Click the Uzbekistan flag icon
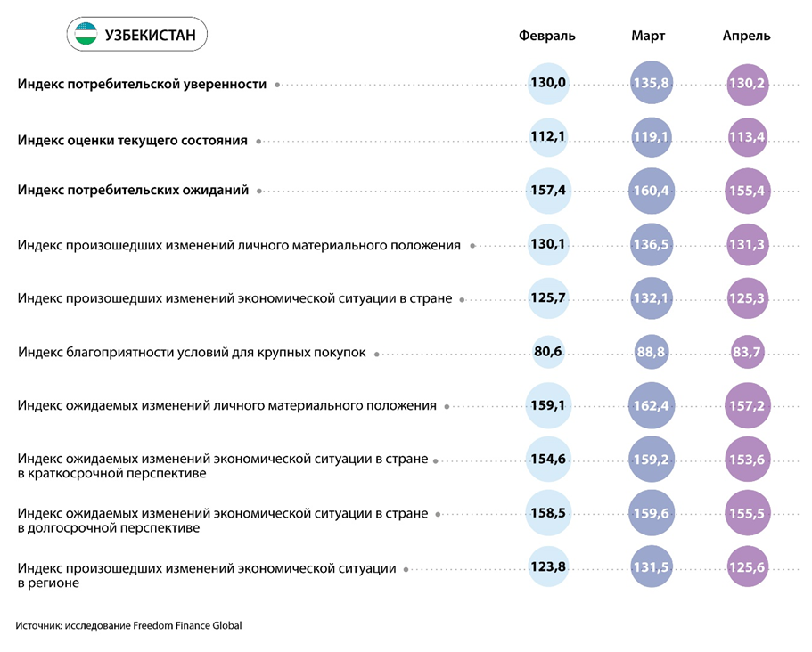This screenshot has height=652, width=812. tap(86, 36)
